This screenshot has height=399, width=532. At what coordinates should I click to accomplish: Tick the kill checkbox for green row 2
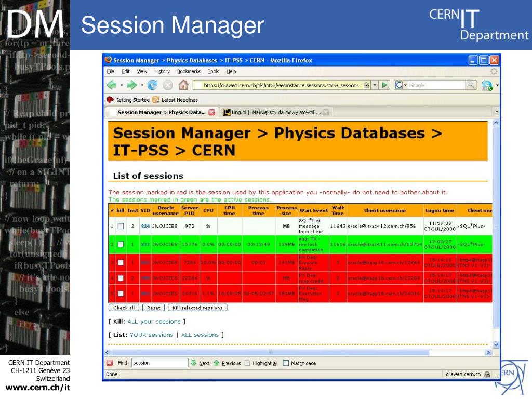(x=121, y=244)
